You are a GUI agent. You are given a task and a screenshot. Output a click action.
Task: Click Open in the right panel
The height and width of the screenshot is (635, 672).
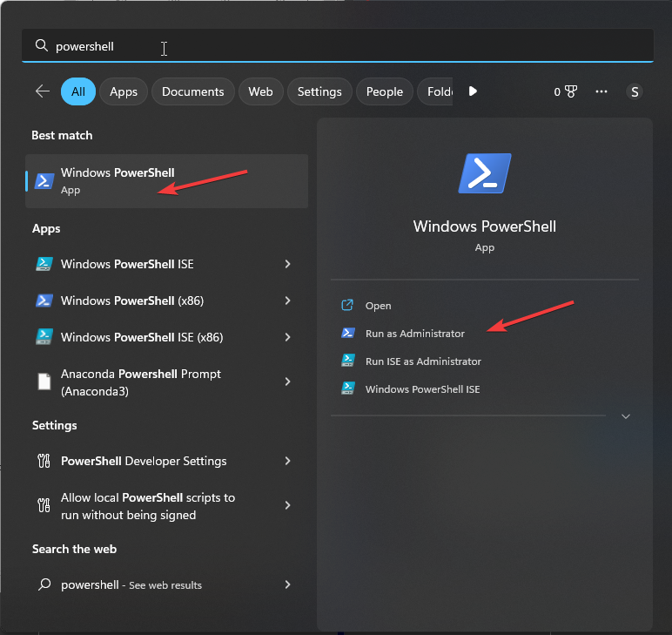378,306
